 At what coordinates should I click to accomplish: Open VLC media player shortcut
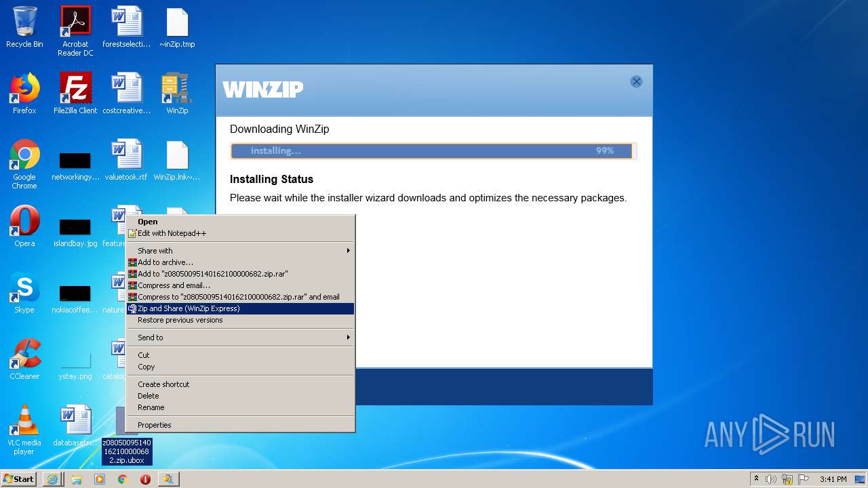24,430
